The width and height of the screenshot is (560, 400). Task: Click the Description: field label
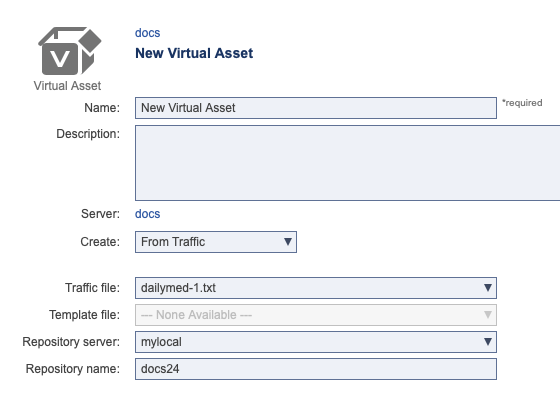(x=88, y=134)
